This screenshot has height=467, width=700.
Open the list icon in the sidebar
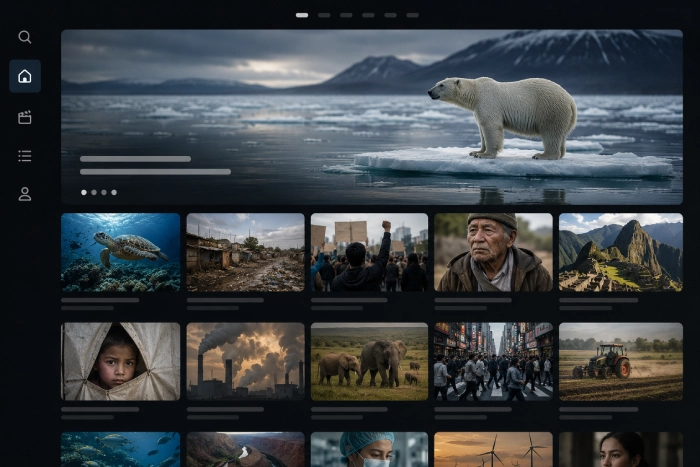[x=25, y=156]
